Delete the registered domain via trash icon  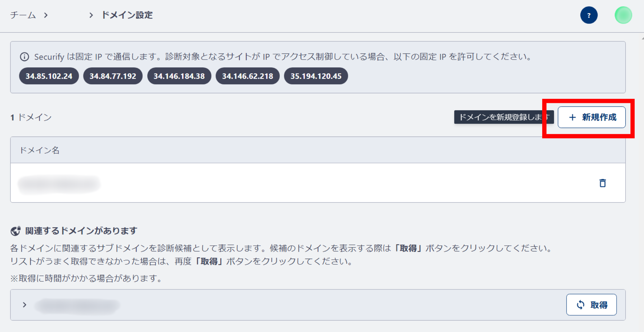pyautogui.click(x=602, y=183)
